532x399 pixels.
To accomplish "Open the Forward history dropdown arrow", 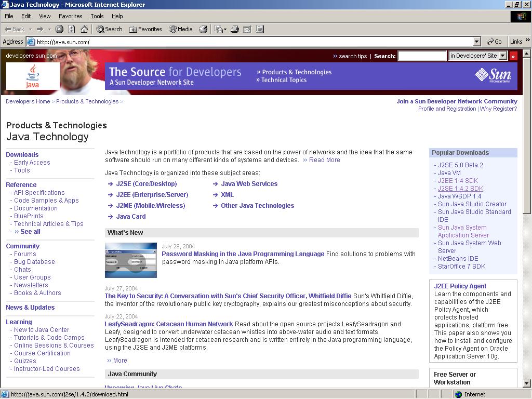I will pos(49,29).
